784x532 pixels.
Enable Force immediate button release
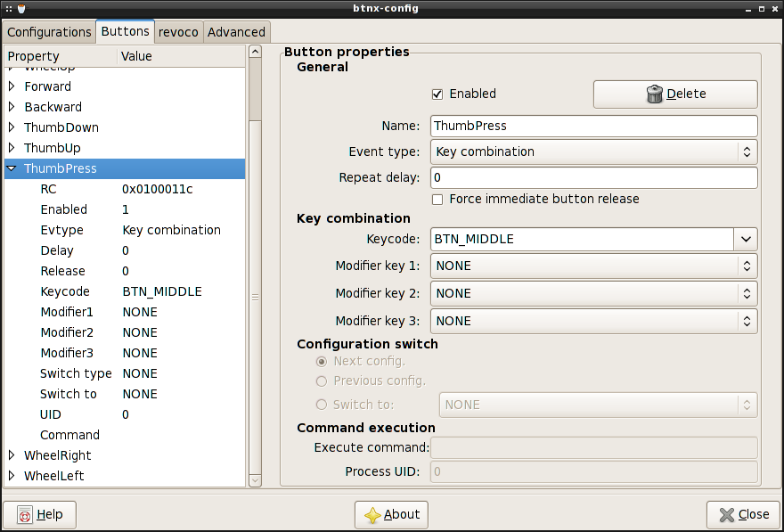(x=437, y=200)
